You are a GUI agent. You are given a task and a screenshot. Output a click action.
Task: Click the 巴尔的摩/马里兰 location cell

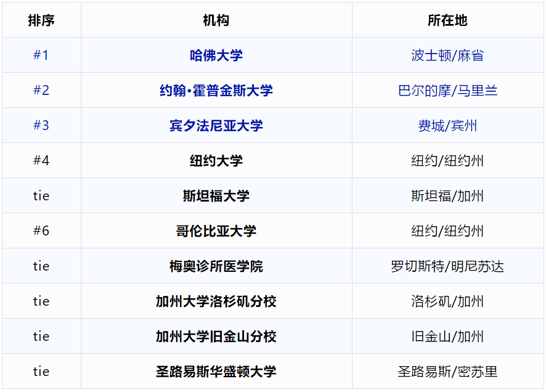pyautogui.click(x=447, y=91)
